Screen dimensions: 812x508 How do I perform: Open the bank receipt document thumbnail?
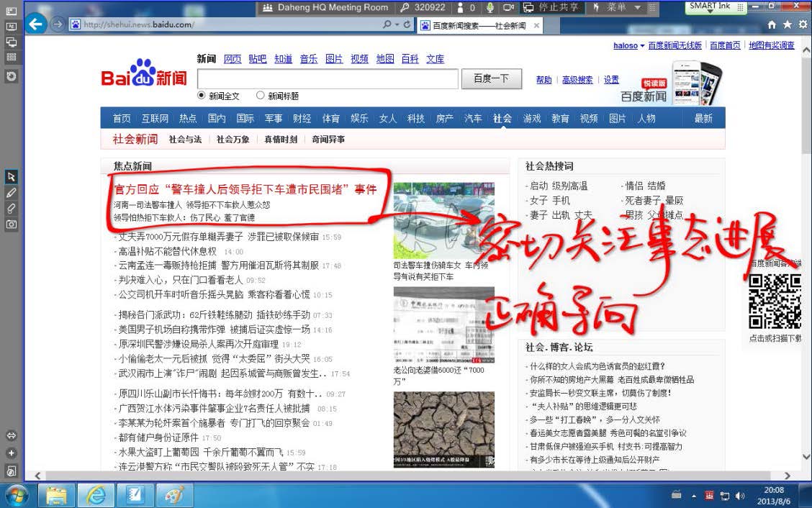[444, 325]
